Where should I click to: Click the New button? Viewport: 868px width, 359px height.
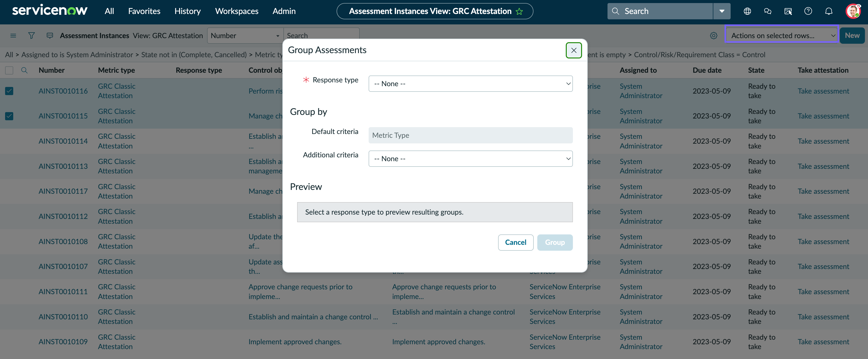click(x=852, y=36)
